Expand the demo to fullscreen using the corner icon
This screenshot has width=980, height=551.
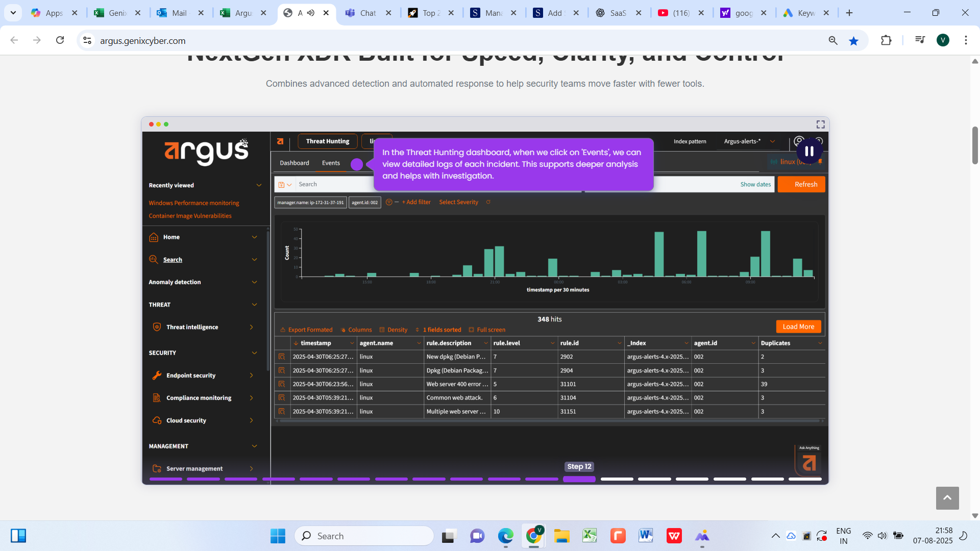tap(820, 124)
